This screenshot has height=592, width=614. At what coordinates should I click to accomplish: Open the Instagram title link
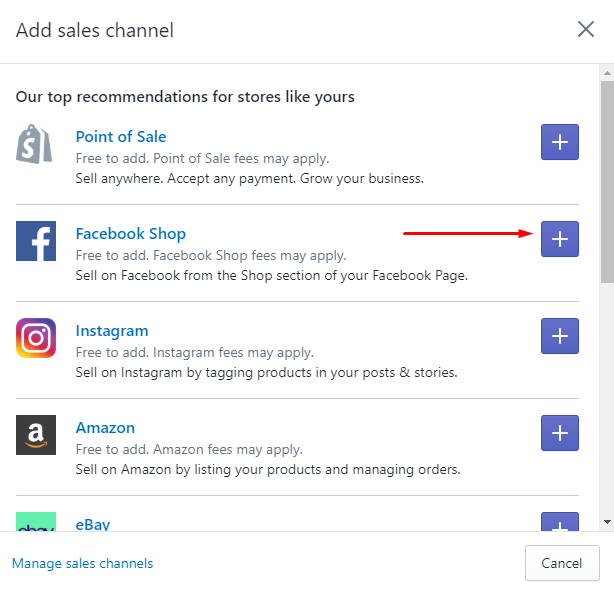point(112,331)
